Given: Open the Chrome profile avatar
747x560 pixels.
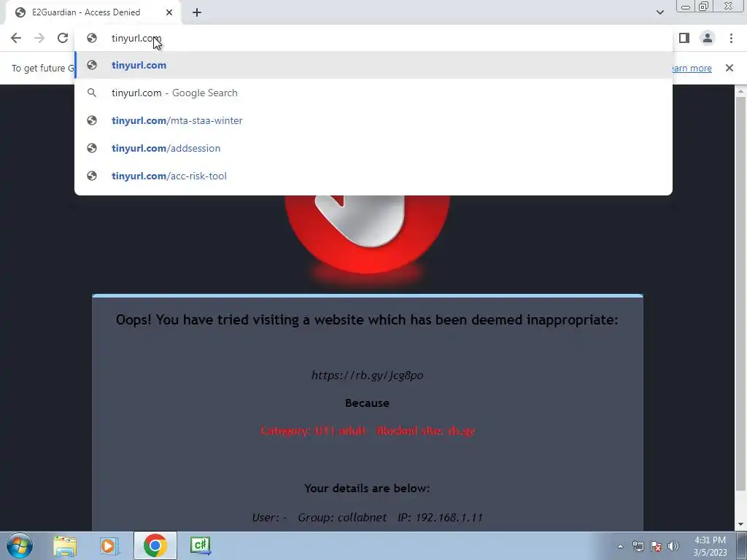Looking at the screenshot, I should pyautogui.click(x=708, y=38).
